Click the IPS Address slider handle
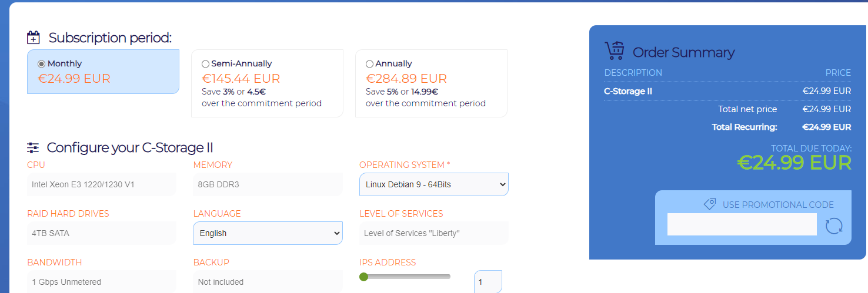 click(x=363, y=277)
